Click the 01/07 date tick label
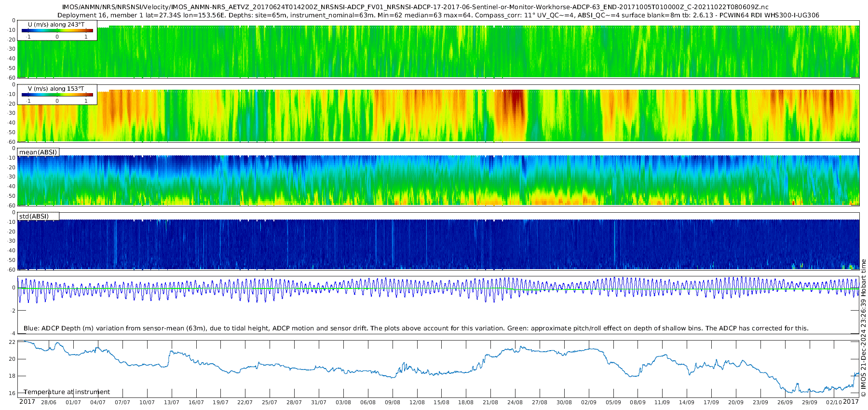The width and height of the screenshot is (868, 410). [x=73, y=402]
